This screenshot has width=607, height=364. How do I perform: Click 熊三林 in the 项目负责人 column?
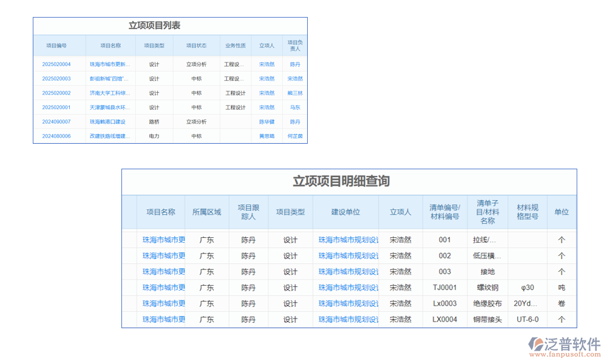coord(295,93)
